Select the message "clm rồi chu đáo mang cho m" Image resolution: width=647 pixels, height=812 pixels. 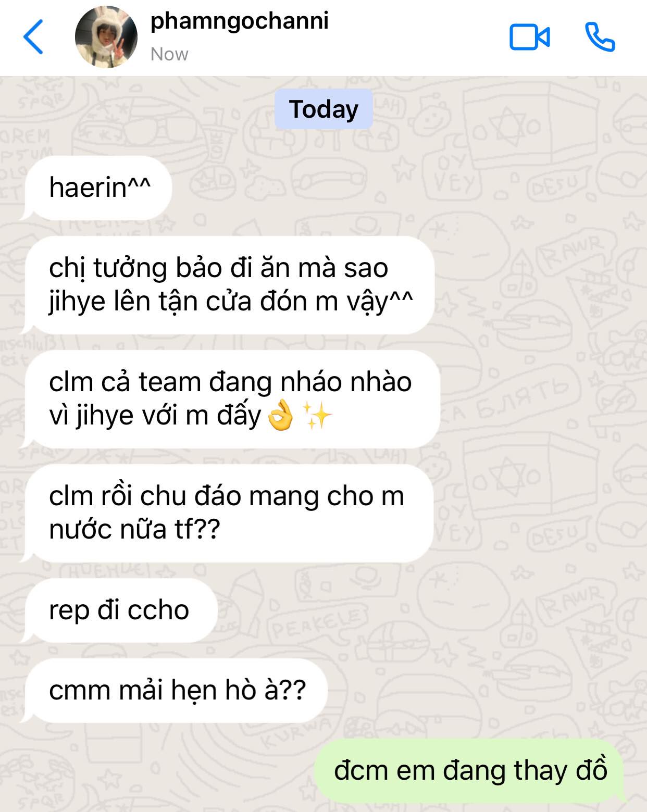[x=228, y=513]
